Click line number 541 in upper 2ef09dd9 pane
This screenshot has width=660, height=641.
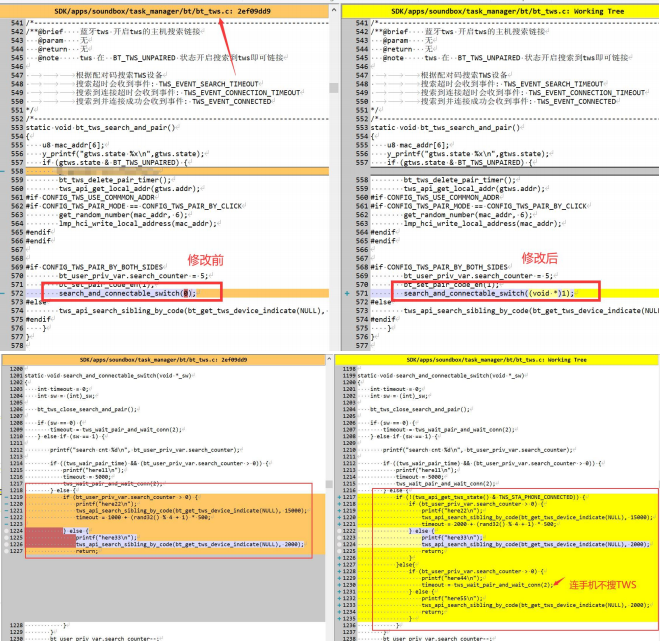click(17, 23)
